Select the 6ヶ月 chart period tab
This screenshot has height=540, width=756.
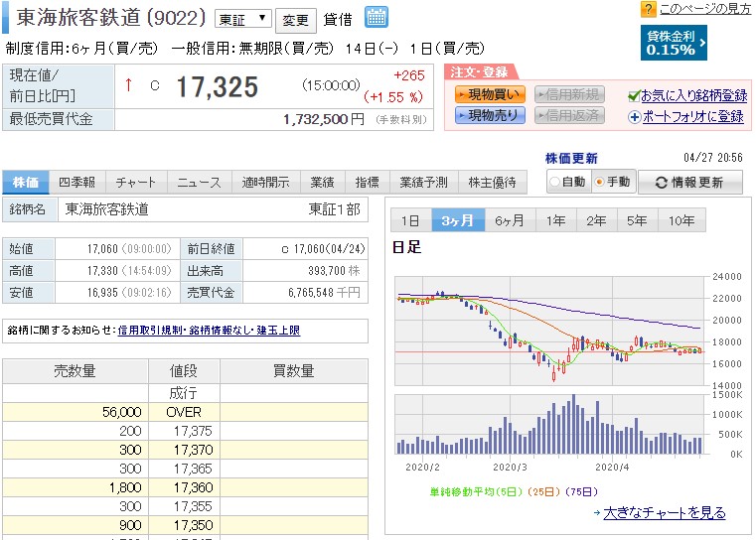click(x=510, y=220)
